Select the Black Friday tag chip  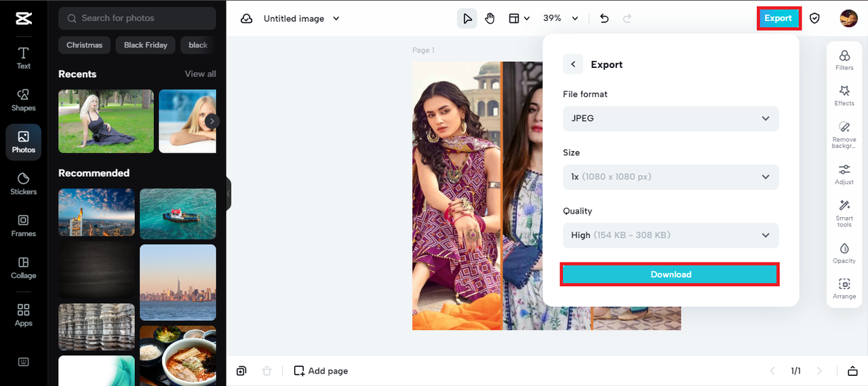click(146, 45)
